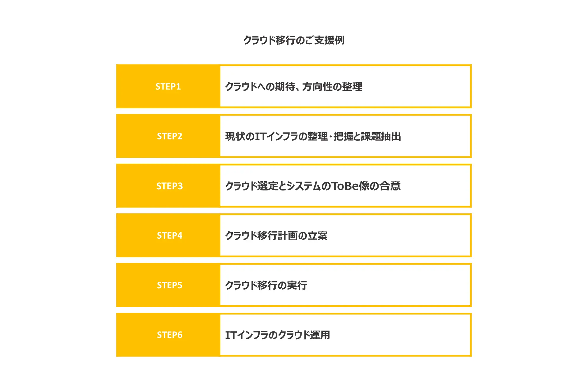
Task: Select the title クラウド移行のご支援例
Action: [294, 40]
